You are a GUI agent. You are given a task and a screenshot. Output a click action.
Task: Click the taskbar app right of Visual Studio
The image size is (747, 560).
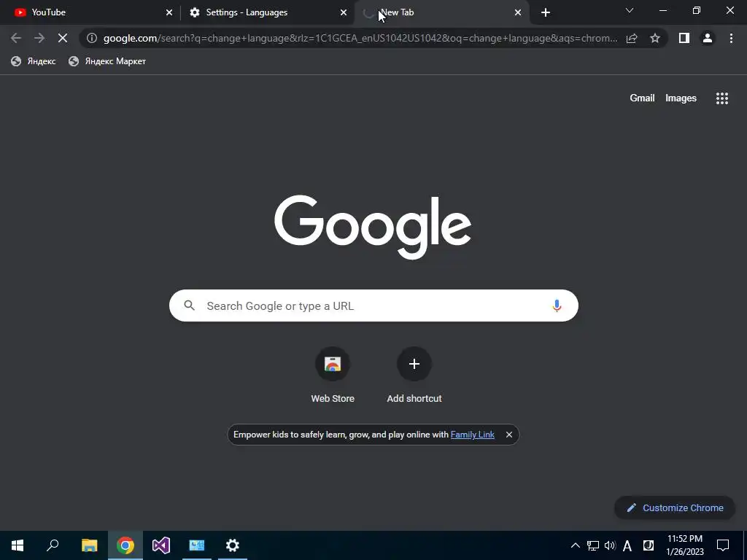(197, 545)
